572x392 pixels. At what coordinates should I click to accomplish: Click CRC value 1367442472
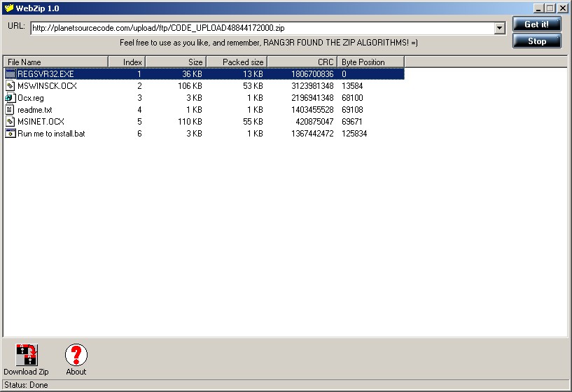coord(312,134)
